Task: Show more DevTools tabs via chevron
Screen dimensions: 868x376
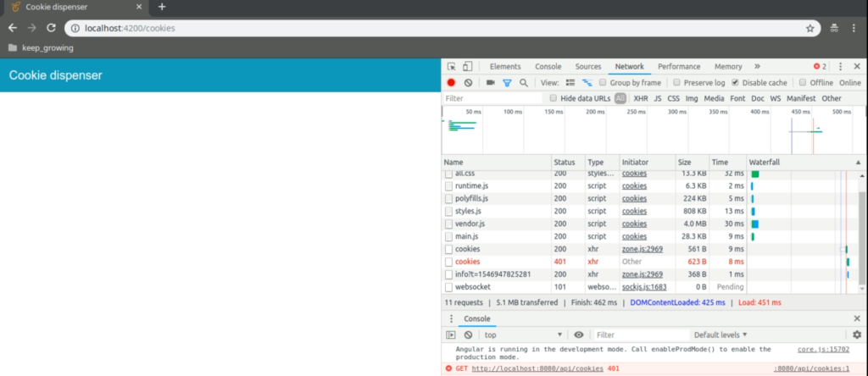Action: tap(757, 67)
